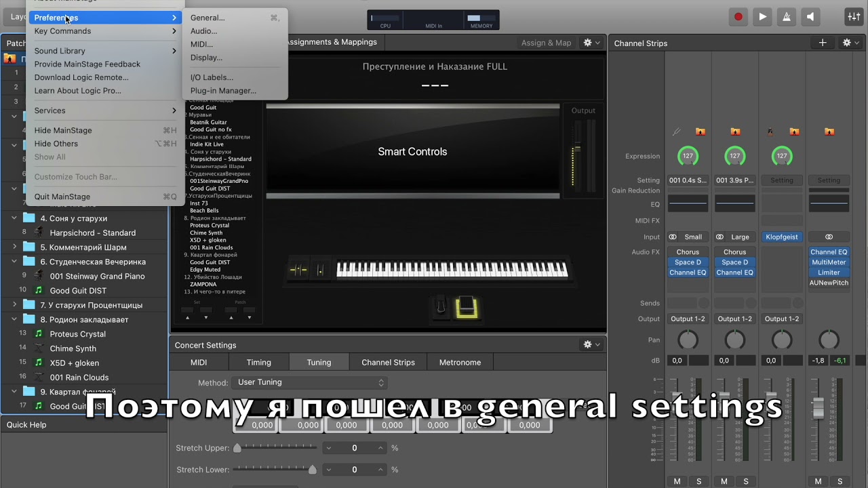Click the red Record button
Viewport: 868px width, 488px height.
(738, 17)
